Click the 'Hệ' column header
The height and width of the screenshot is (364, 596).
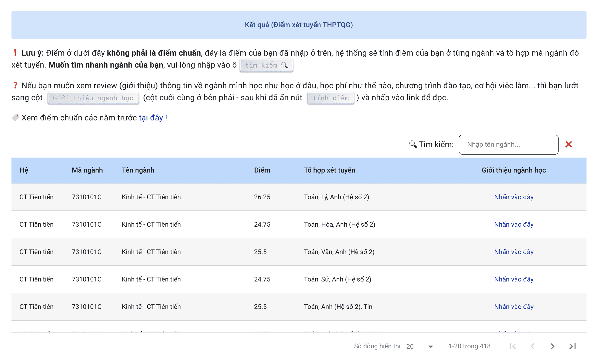(x=24, y=170)
